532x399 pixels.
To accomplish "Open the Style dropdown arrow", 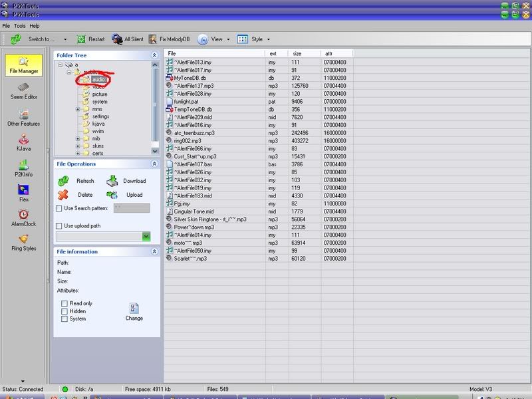I will 269,39.
